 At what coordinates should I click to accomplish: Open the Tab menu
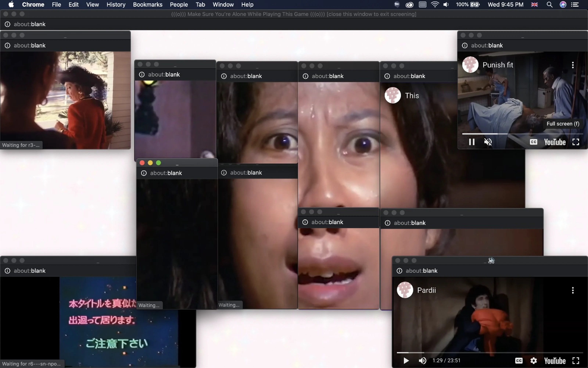tap(200, 5)
